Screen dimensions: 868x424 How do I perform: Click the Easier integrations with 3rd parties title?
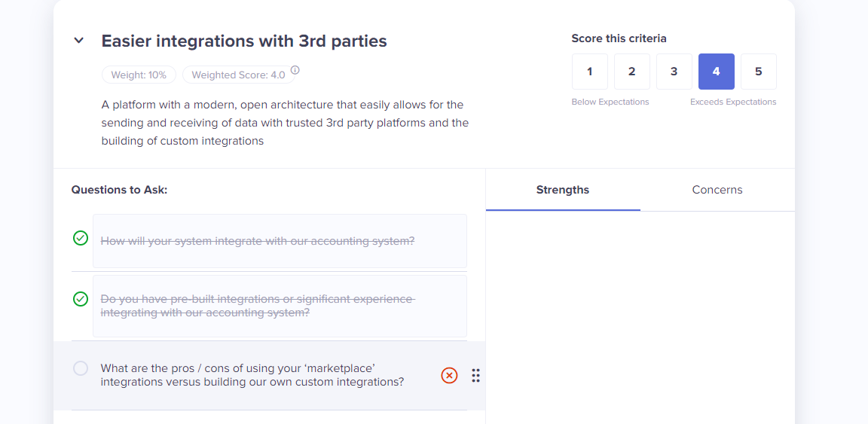click(x=244, y=41)
